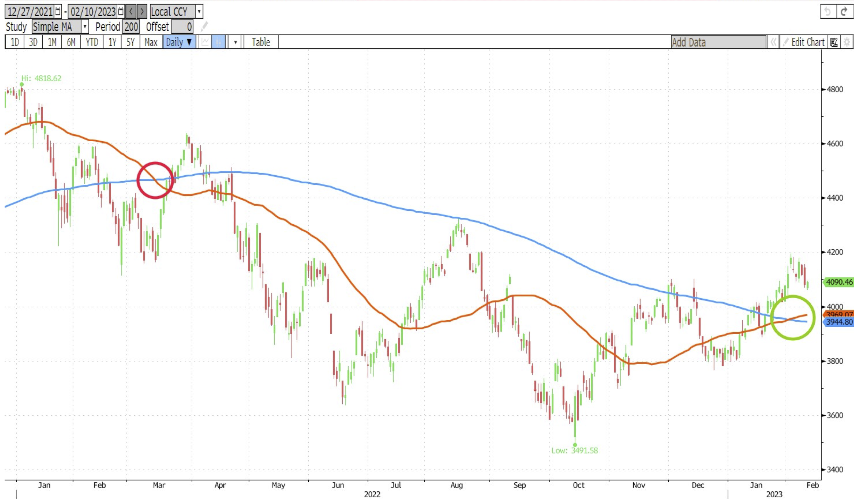Undo the last chart change
The height and width of the screenshot is (499, 868).
[x=828, y=12]
